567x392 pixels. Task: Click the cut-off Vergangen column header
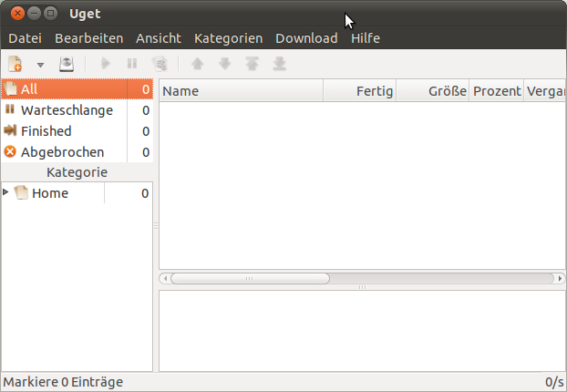tap(544, 91)
